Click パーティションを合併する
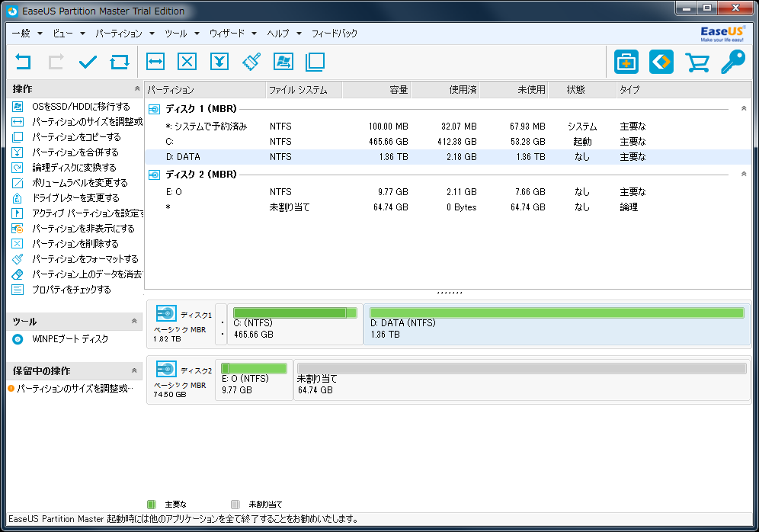This screenshot has height=532, width=759. point(75,152)
